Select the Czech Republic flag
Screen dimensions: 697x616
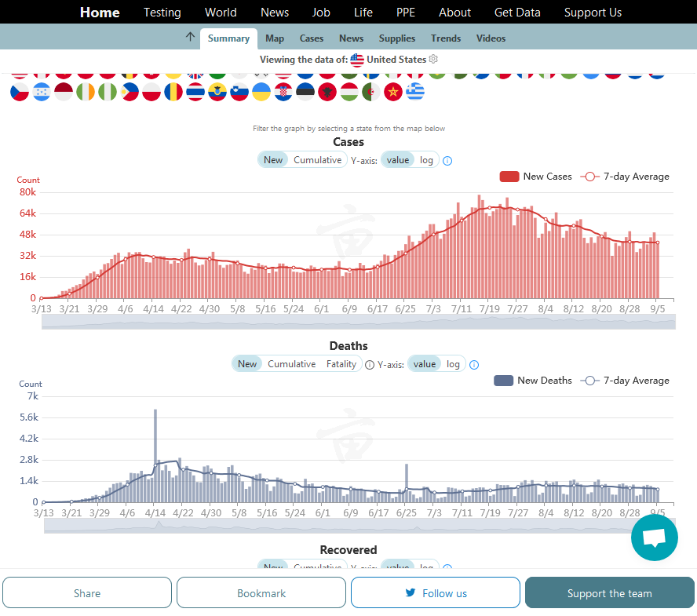[20, 92]
